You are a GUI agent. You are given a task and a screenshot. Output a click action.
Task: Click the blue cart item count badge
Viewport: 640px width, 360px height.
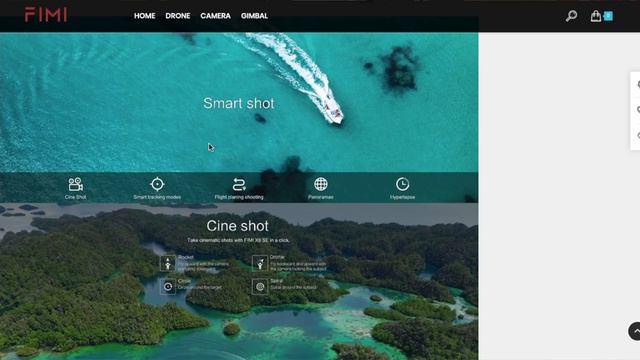coord(608,16)
